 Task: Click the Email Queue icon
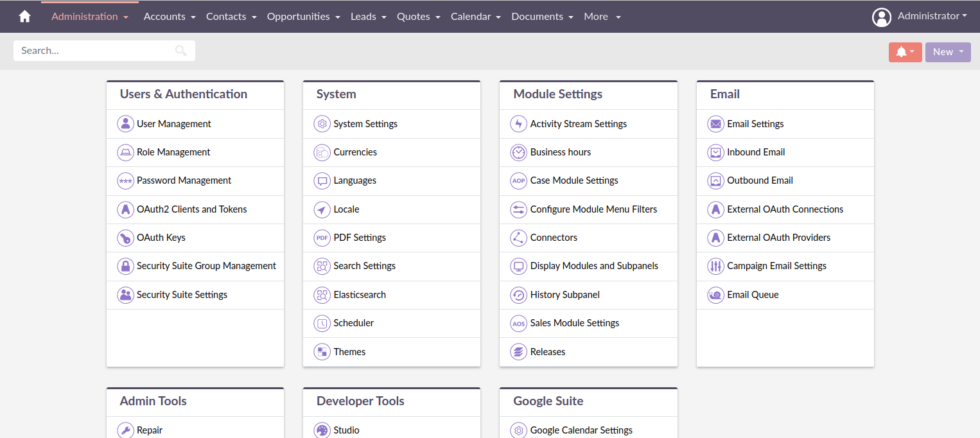coord(715,295)
